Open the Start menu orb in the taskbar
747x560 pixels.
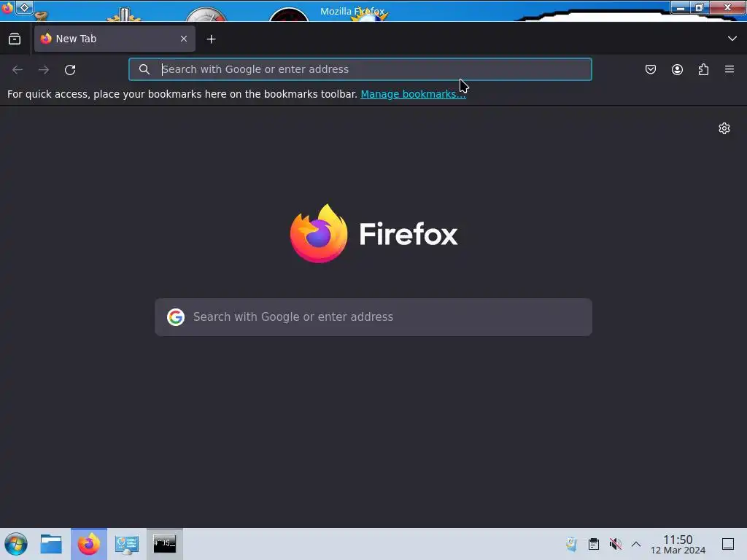click(16, 544)
